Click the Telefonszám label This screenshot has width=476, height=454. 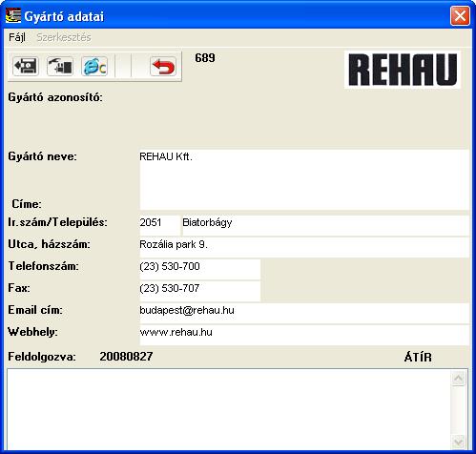point(43,266)
